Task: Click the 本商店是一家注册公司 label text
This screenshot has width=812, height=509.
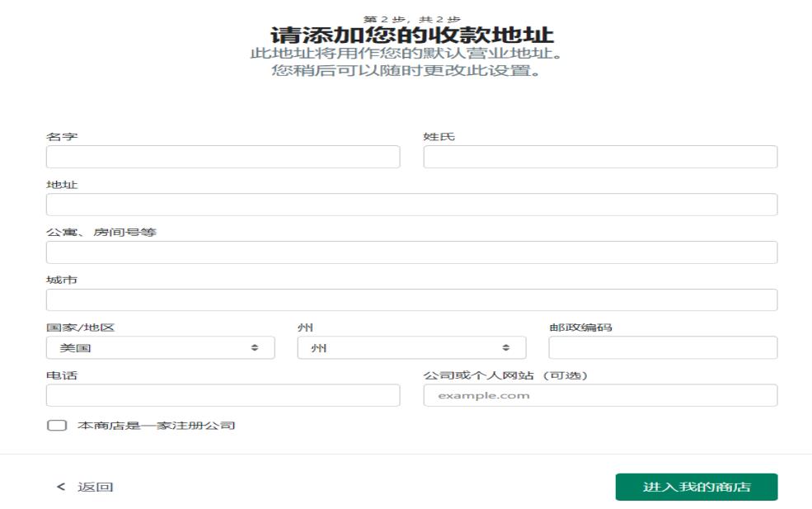Action: coord(157,426)
